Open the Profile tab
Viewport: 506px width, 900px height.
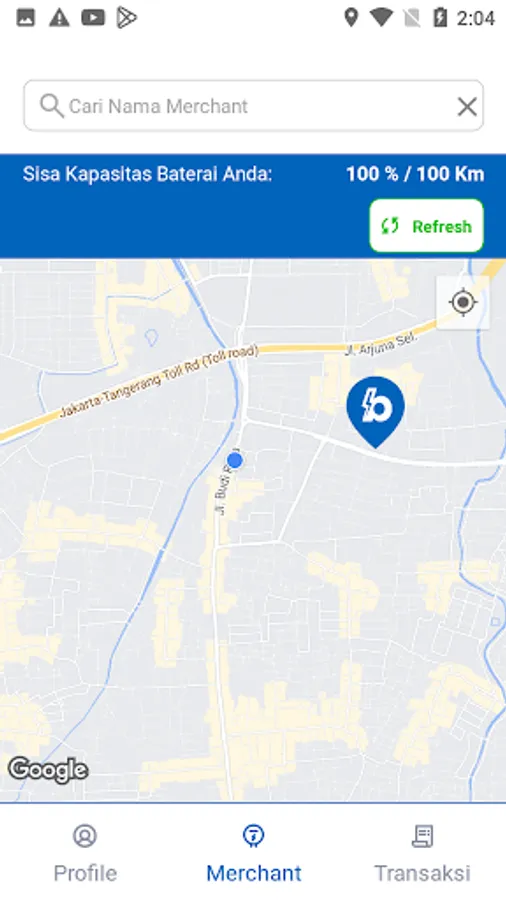tap(85, 853)
